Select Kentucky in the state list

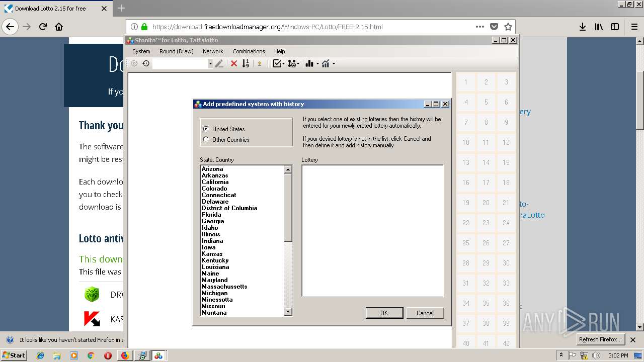pyautogui.click(x=215, y=260)
